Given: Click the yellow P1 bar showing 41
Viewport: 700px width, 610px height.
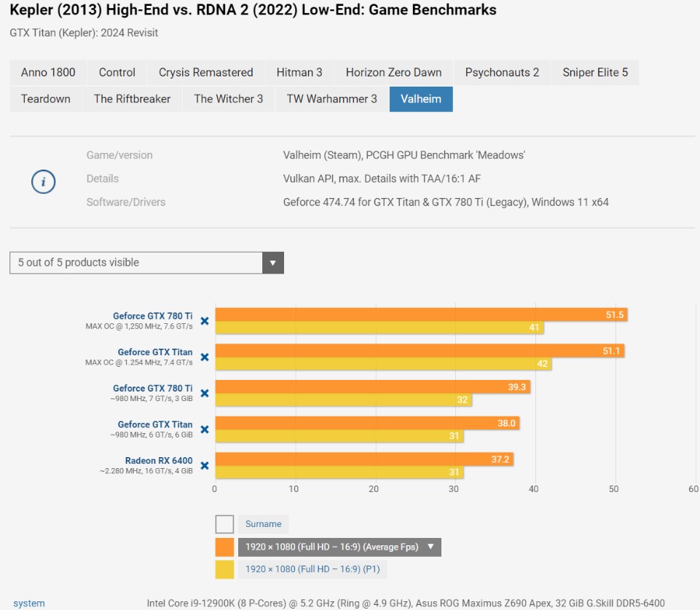Looking at the screenshot, I should (x=380, y=328).
